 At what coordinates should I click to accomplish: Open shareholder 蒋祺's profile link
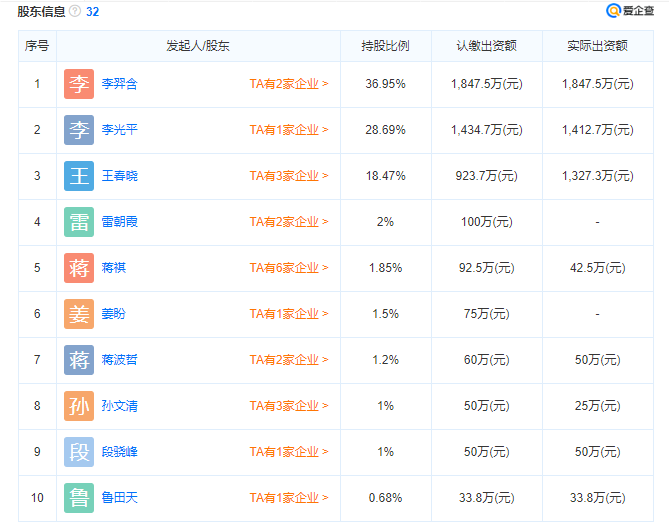coord(113,268)
